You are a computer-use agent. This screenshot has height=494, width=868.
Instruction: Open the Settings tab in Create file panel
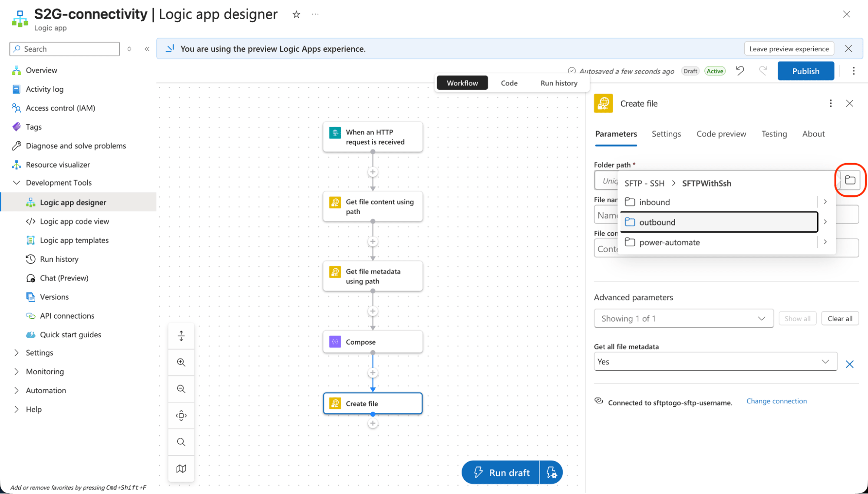click(x=666, y=134)
